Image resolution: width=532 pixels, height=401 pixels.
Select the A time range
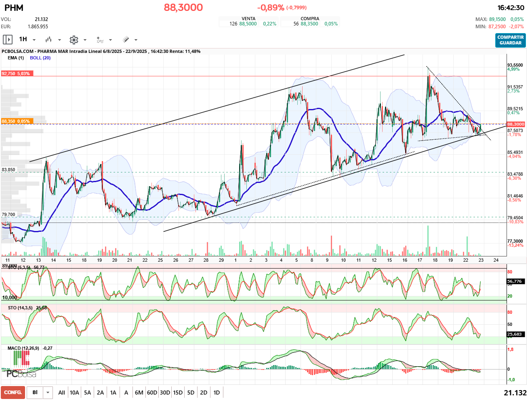point(126,393)
